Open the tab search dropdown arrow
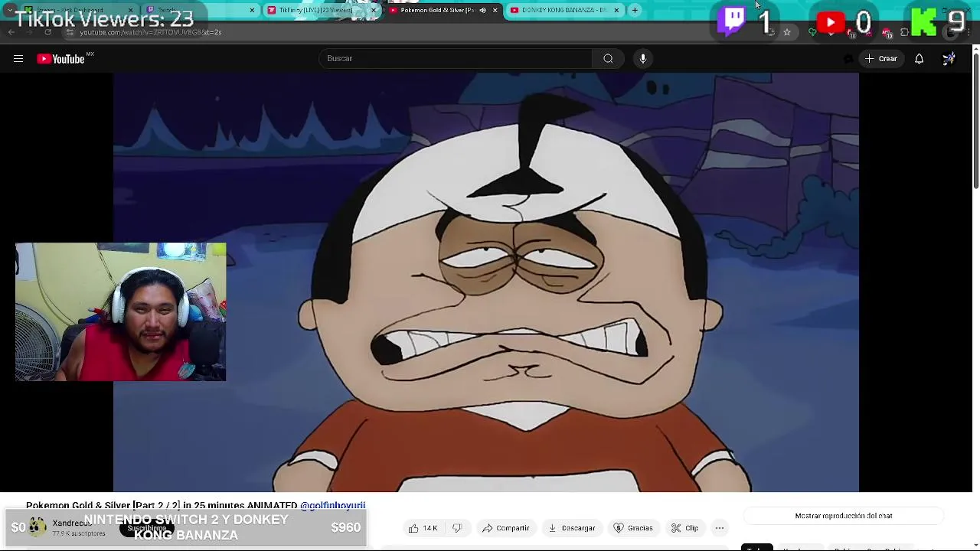Image resolution: width=980 pixels, height=551 pixels. [x=9, y=10]
